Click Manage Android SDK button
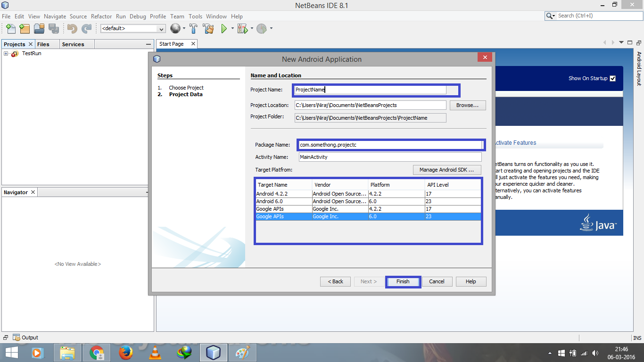Viewport: 644px width, 362px height. click(x=447, y=170)
